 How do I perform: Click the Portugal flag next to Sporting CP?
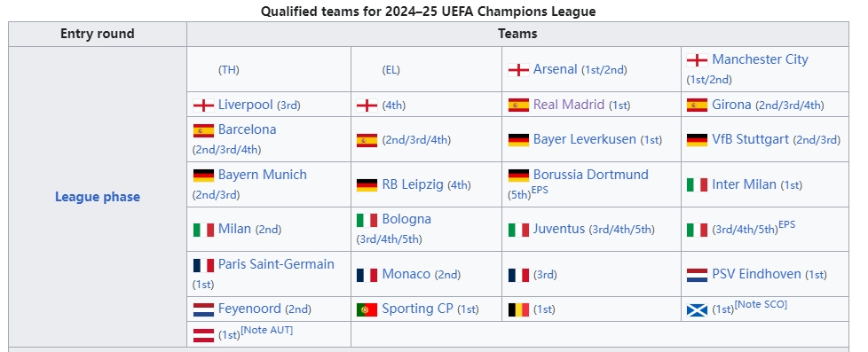[367, 309]
